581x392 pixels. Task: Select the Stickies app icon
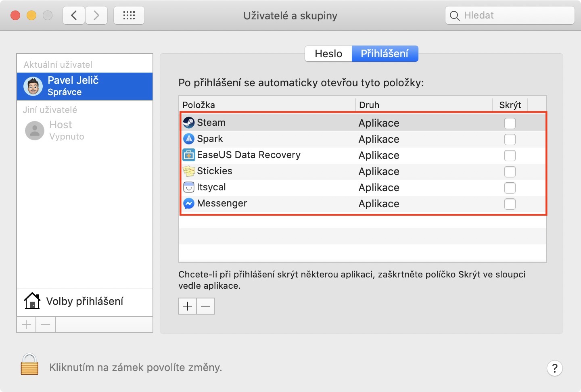point(188,171)
